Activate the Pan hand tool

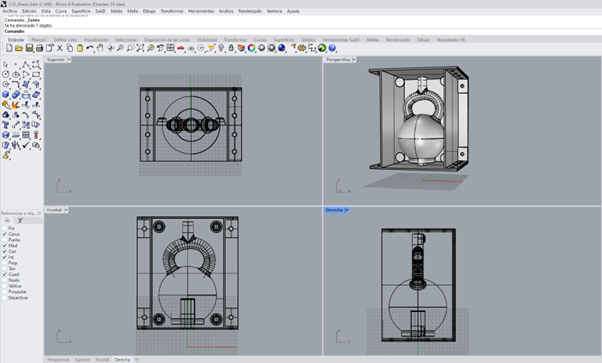pyautogui.click(x=100, y=48)
